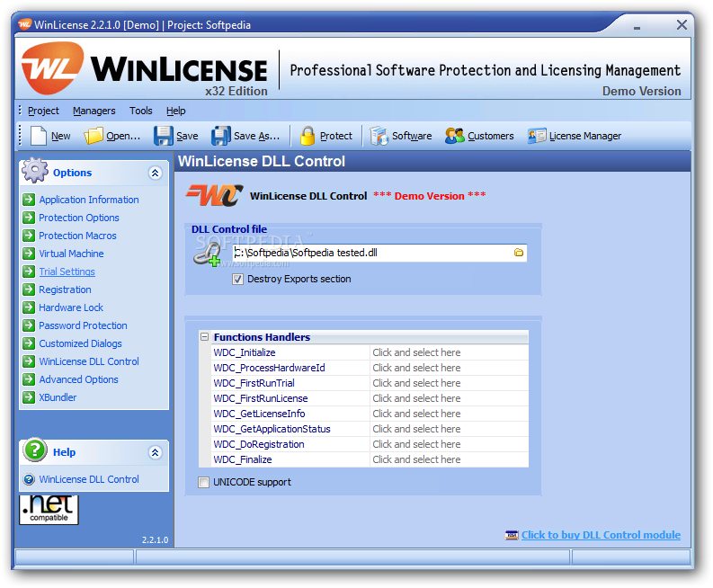The height and width of the screenshot is (588, 713).
Task: Click arrow icon beside Hardware Lock
Action: coord(29,307)
